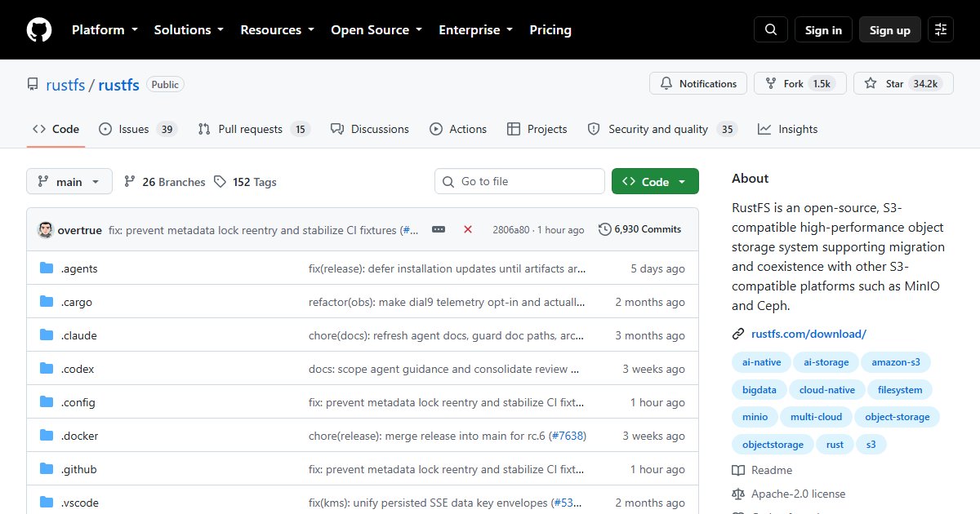Click the license scale icon
This screenshot has height=514, width=980.
(738, 494)
